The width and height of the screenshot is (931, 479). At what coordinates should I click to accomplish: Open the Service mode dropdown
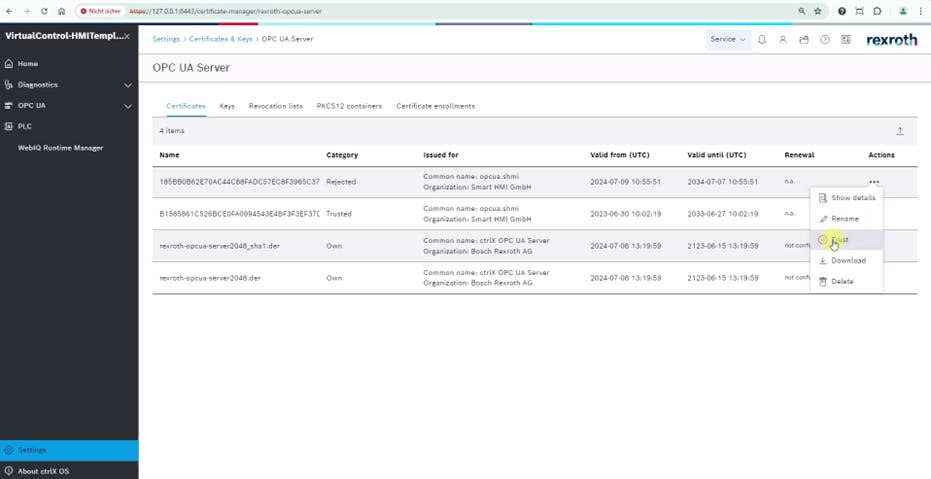click(x=728, y=39)
